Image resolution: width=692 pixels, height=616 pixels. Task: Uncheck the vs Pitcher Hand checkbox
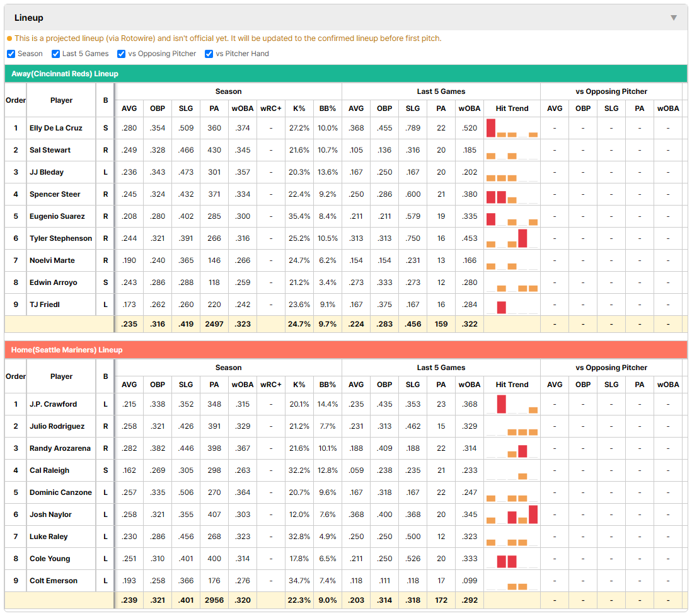tap(209, 54)
